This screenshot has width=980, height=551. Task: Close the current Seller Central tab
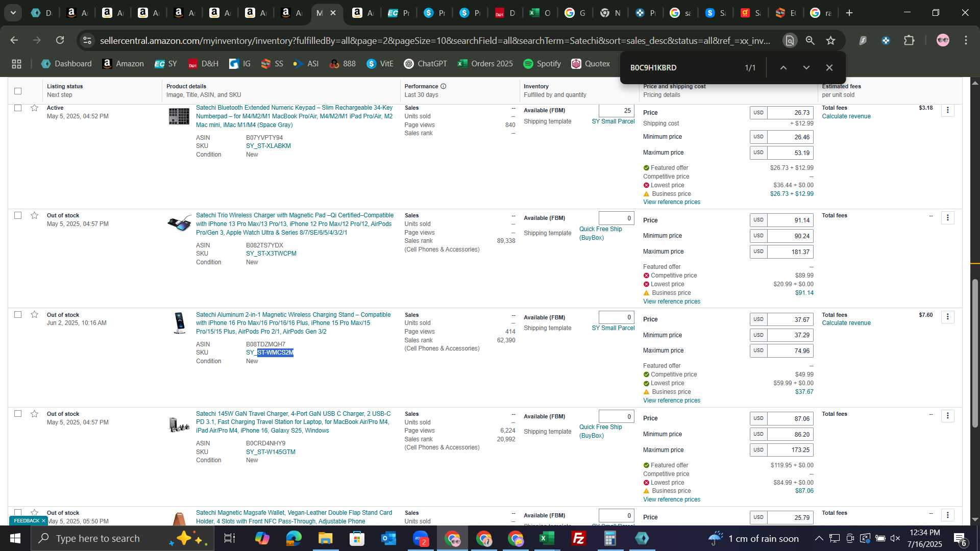(x=333, y=13)
